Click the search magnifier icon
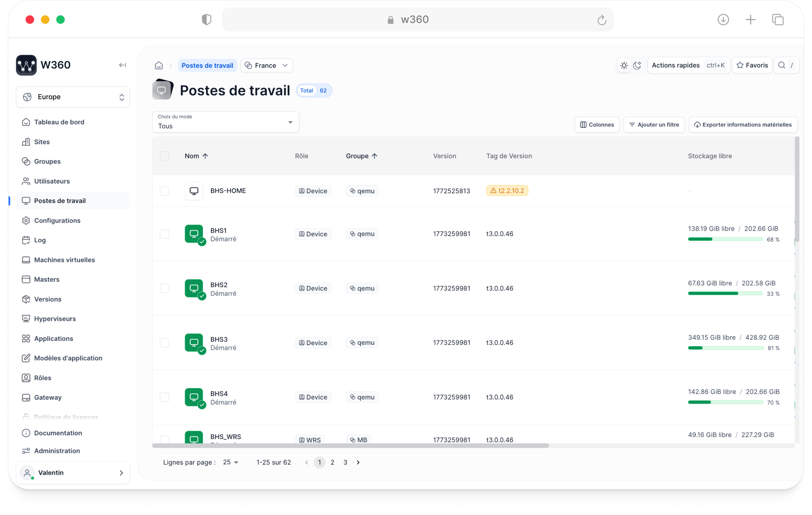The height and width of the screenshot is (515, 812). point(782,66)
